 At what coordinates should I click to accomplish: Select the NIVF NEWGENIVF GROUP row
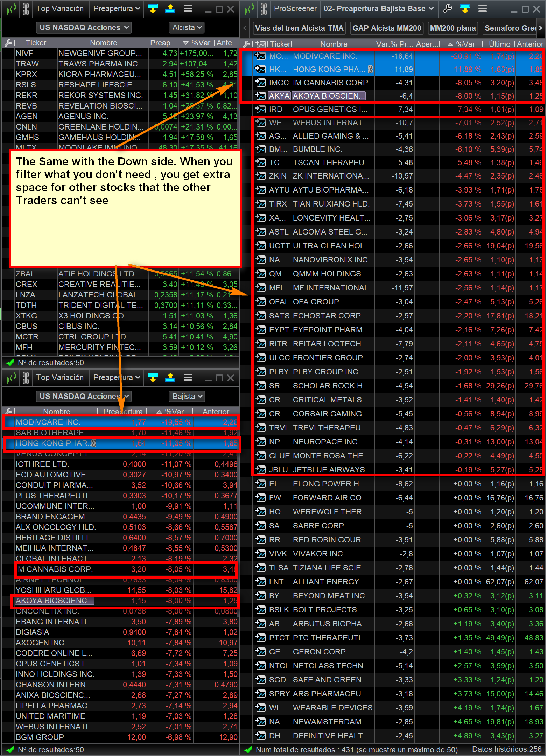pyautogui.click(x=121, y=54)
